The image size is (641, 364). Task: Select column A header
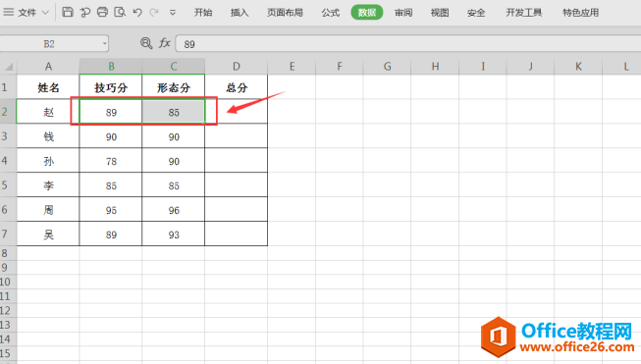(48, 66)
